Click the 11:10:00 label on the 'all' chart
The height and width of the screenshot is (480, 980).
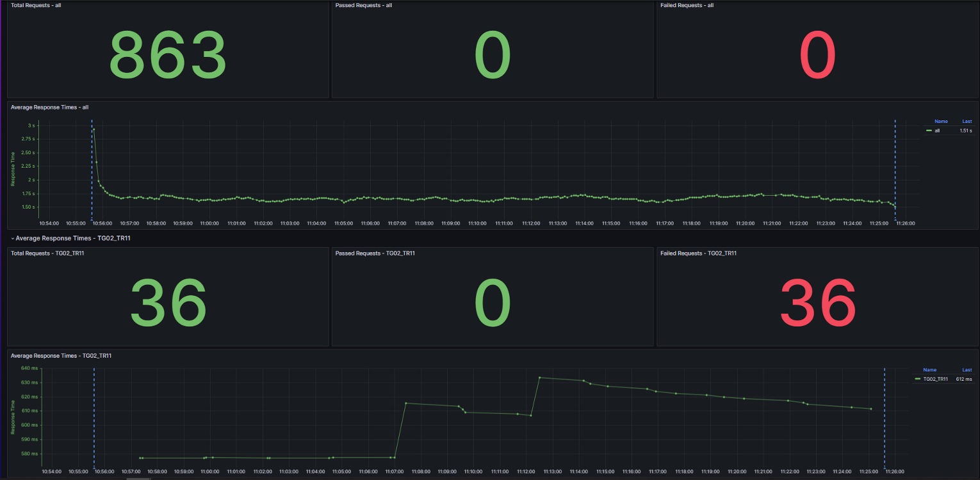point(477,223)
